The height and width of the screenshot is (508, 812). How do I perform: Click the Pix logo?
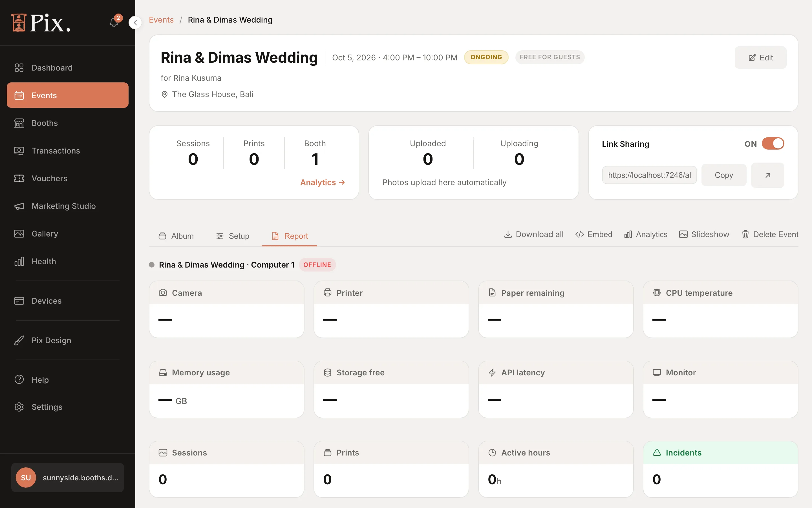coord(41,23)
